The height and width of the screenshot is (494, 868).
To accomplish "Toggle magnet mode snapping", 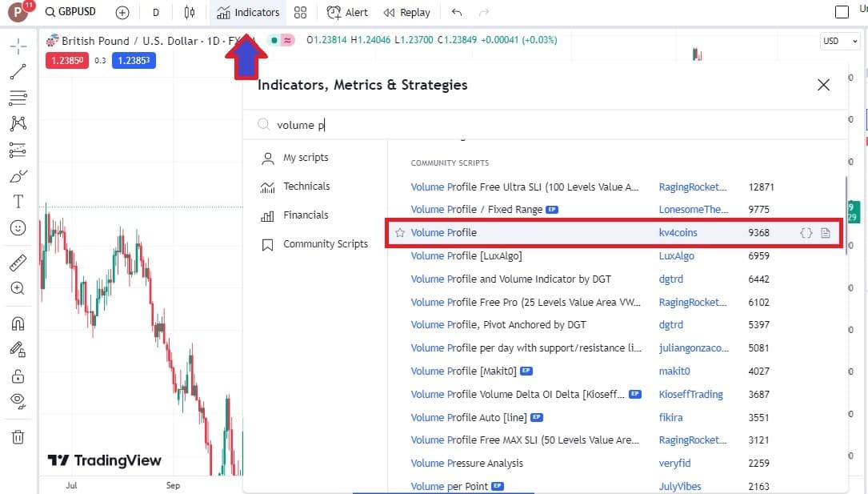I will [x=18, y=323].
